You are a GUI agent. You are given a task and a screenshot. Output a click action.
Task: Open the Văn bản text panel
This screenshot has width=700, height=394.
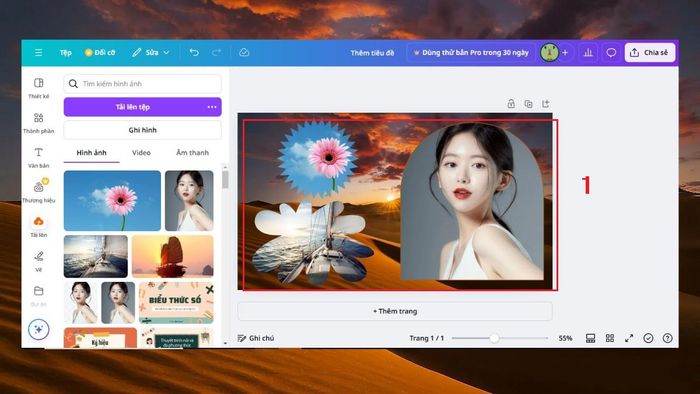[39, 158]
